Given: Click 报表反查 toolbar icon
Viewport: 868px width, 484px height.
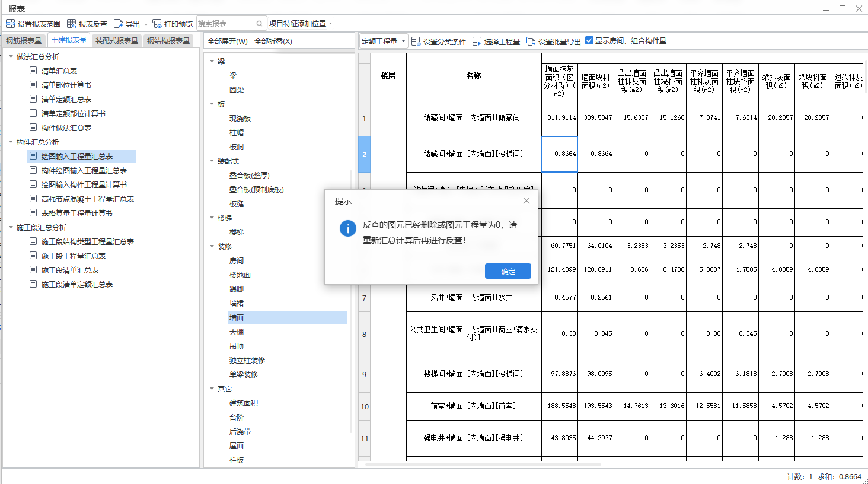Looking at the screenshot, I should pos(71,24).
